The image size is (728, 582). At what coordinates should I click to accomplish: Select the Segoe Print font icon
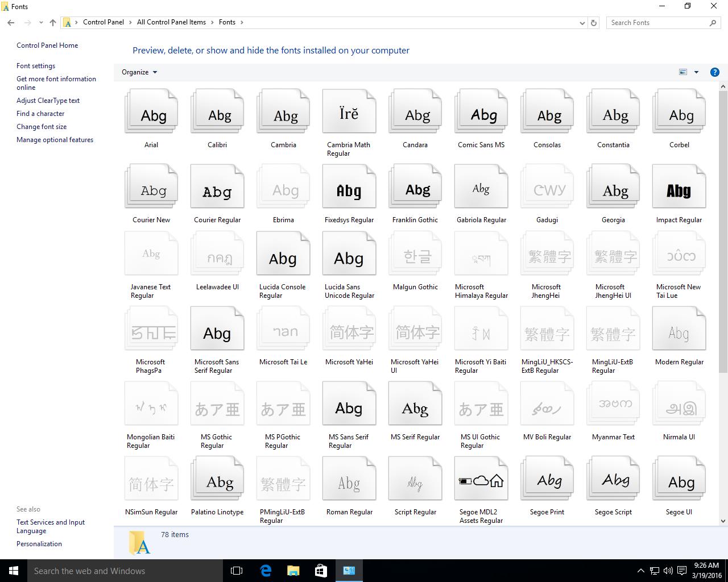pyautogui.click(x=547, y=479)
